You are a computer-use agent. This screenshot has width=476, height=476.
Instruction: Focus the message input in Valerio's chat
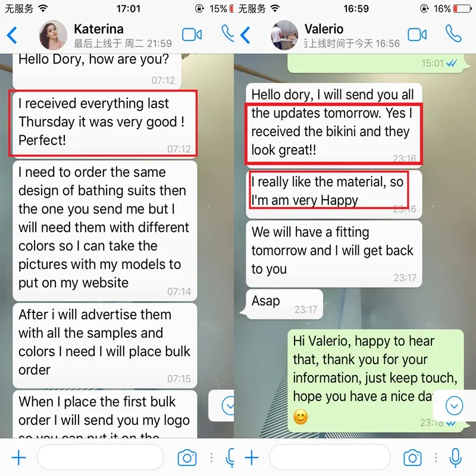coord(330,457)
